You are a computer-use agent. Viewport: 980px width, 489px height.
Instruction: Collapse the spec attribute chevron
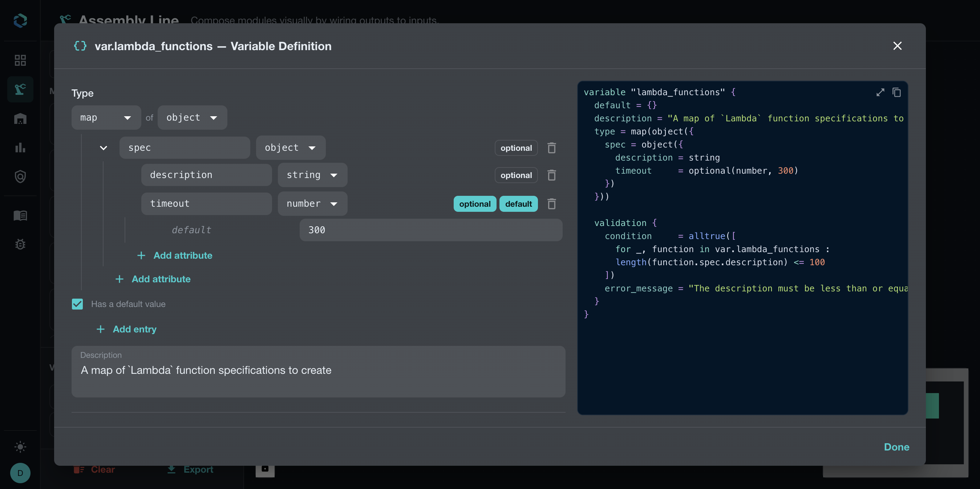[x=103, y=147]
